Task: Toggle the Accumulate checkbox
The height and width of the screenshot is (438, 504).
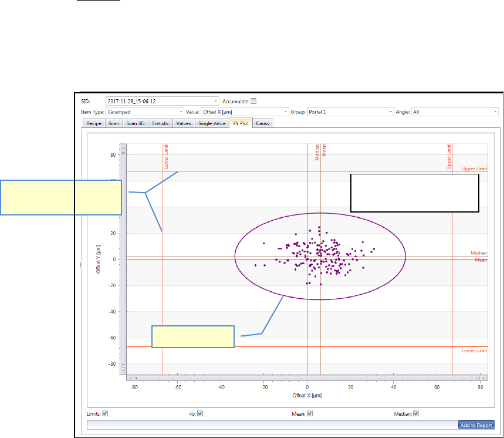Action: pyautogui.click(x=253, y=101)
